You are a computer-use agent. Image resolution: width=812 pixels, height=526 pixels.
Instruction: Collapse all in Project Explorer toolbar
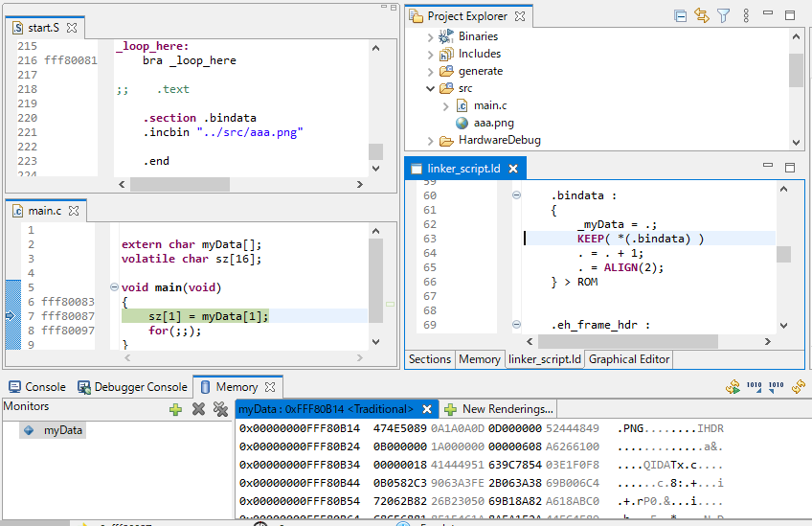[x=681, y=16]
